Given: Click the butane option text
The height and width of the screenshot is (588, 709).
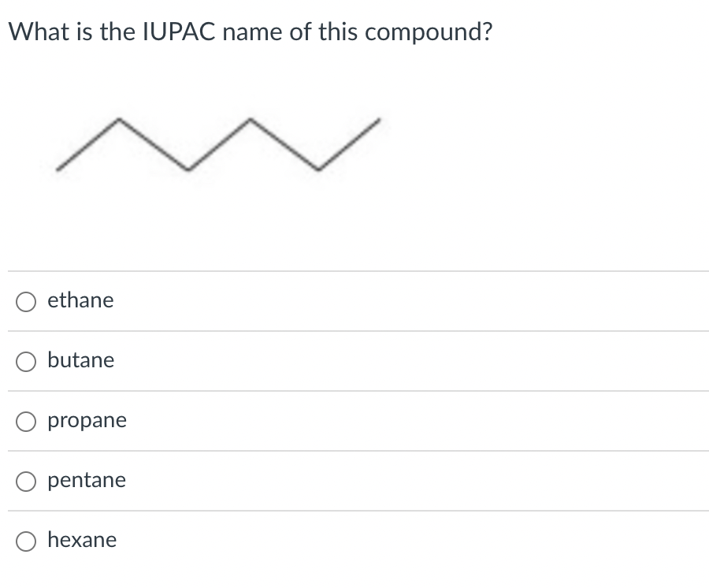Looking at the screenshot, I should click(x=81, y=360).
